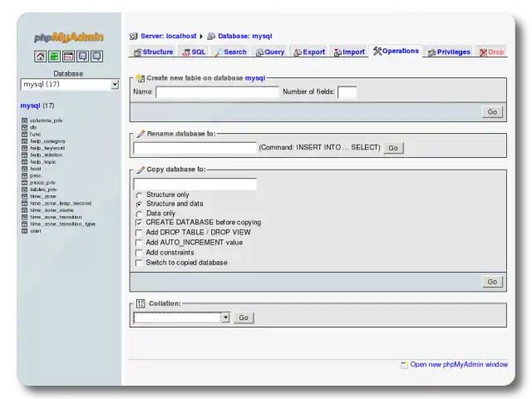Click the table icon beside user

[24, 230]
